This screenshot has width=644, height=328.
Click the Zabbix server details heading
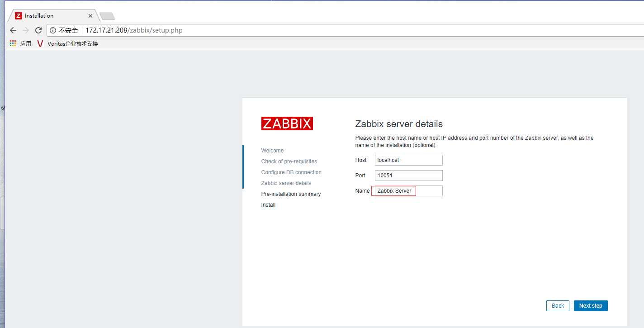click(399, 124)
